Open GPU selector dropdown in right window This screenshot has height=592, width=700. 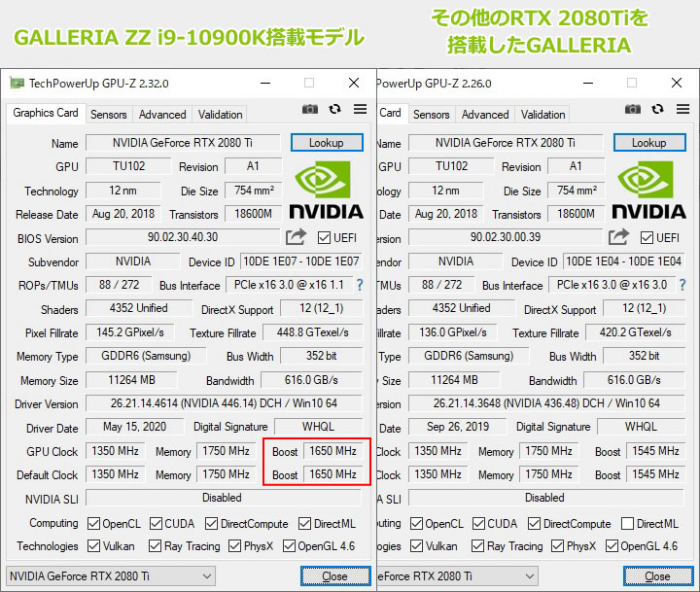[x=457, y=575]
